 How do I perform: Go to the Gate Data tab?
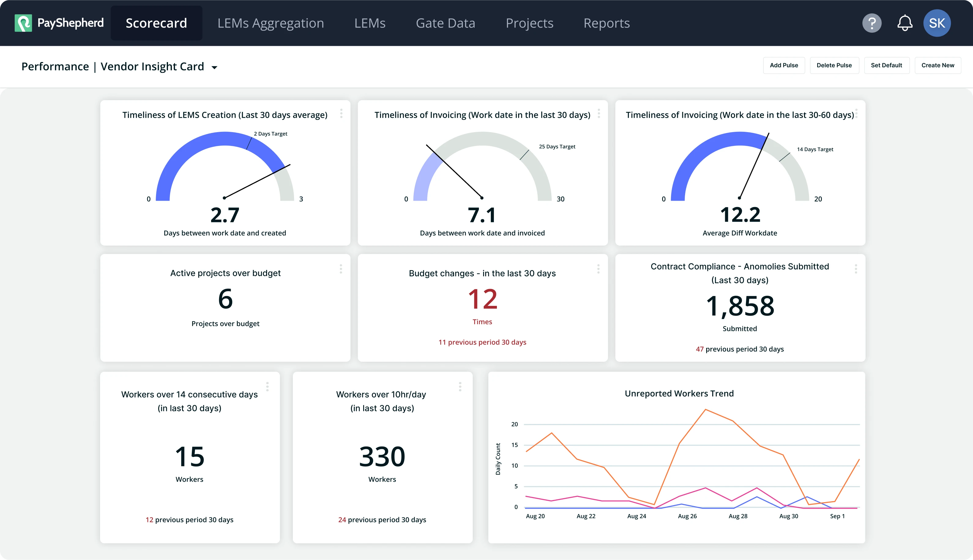click(445, 23)
